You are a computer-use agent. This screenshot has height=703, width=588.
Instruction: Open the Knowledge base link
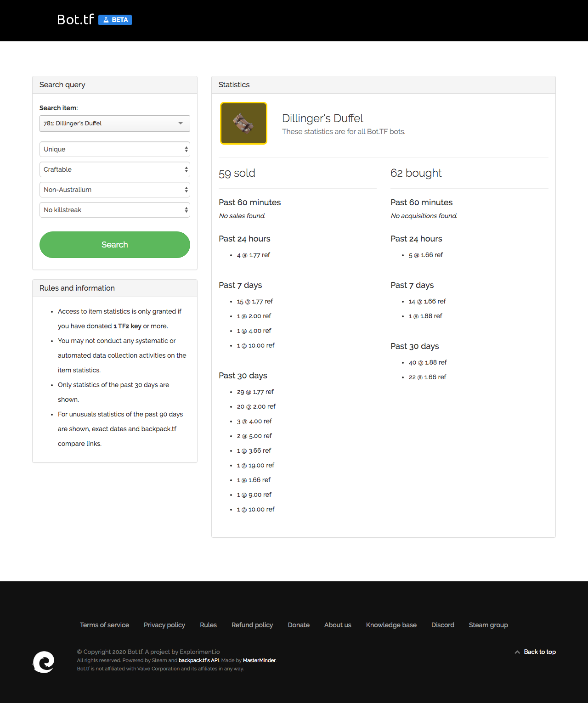[391, 625]
